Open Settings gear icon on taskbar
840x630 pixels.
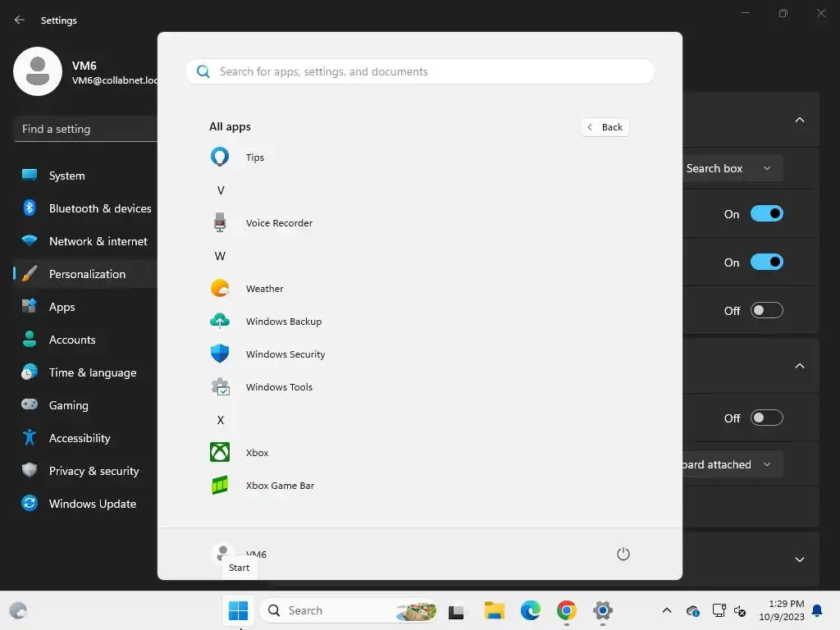(x=603, y=610)
